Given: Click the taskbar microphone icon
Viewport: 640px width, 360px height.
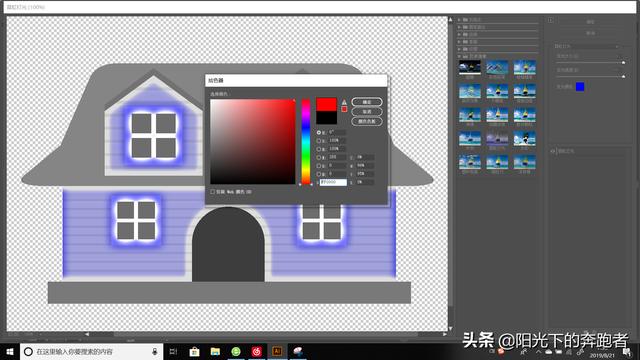Looking at the screenshot, I should [155, 351].
